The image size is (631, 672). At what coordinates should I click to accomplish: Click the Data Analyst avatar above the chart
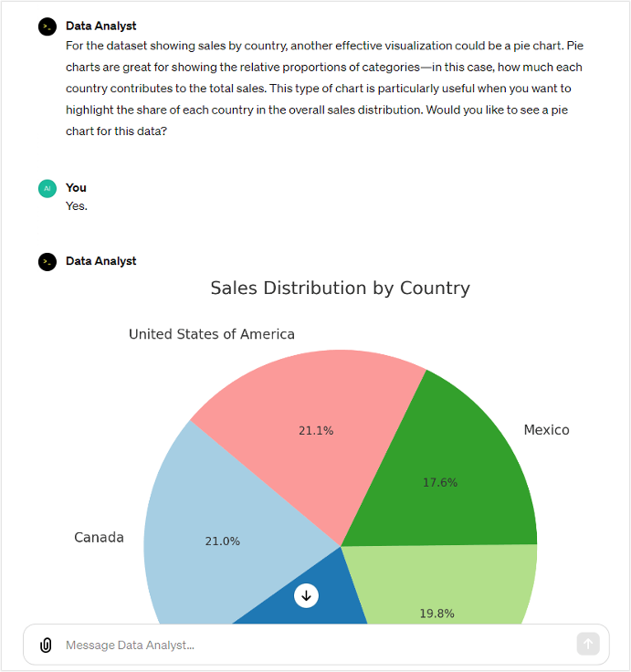[x=47, y=262]
